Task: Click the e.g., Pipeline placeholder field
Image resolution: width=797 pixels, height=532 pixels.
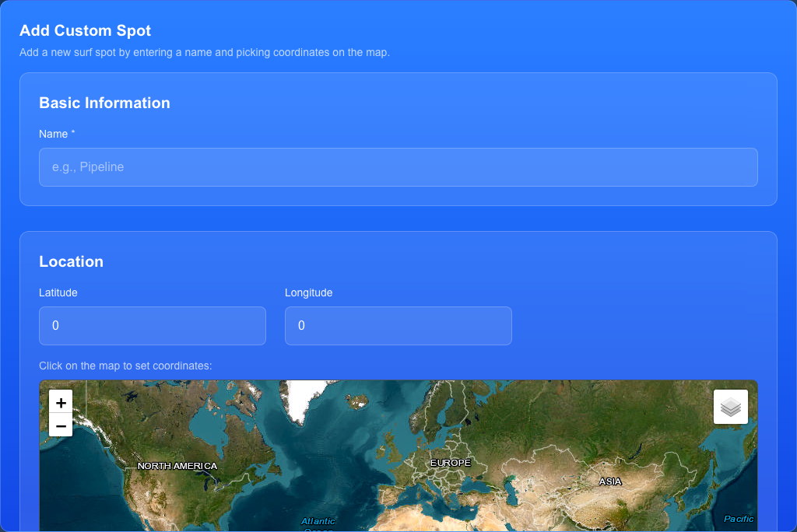Action: 398,166
